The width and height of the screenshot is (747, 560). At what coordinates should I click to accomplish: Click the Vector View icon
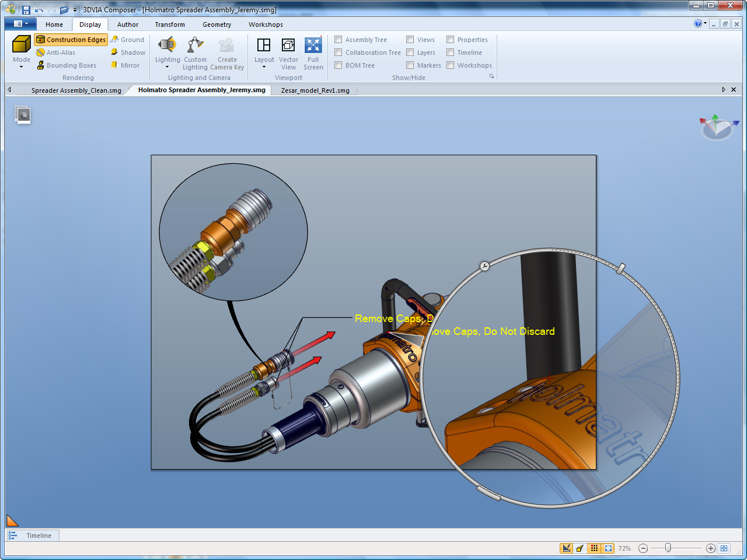coord(288,46)
